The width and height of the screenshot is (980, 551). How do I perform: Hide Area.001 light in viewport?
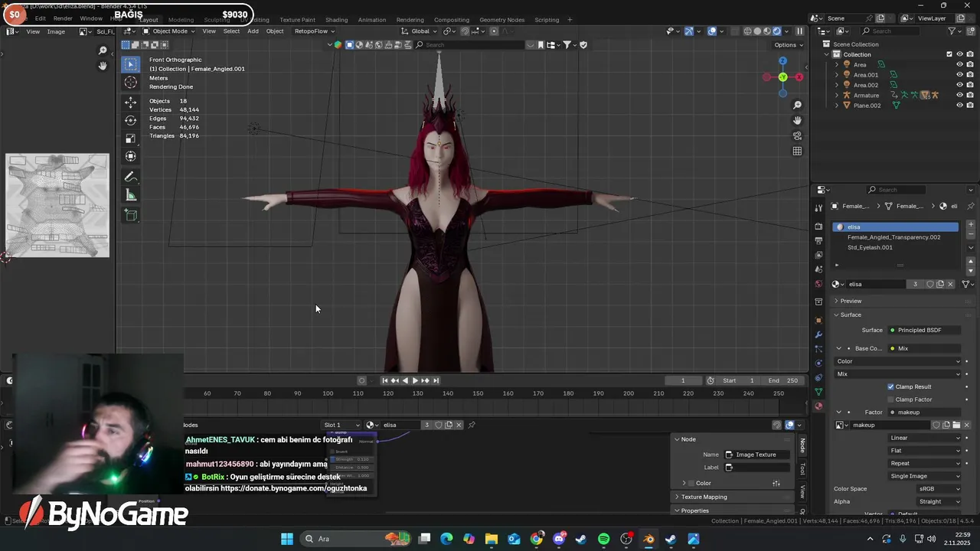tap(959, 75)
